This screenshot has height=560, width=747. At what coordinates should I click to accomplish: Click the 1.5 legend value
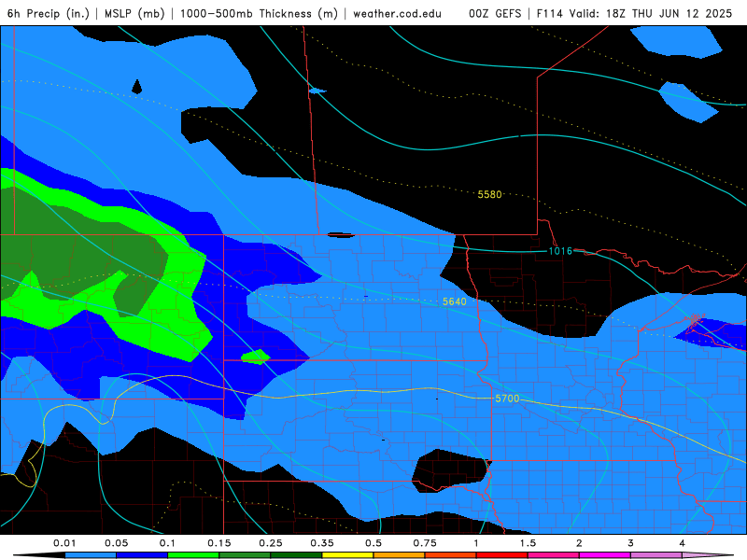click(528, 543)
